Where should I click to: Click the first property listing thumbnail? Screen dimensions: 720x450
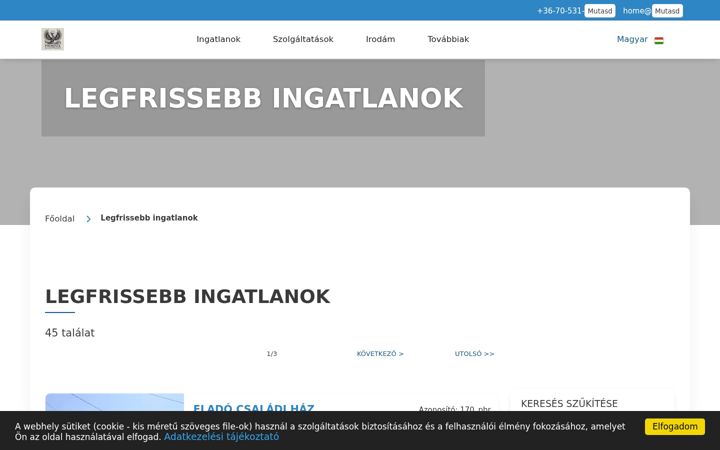point(114,402)
